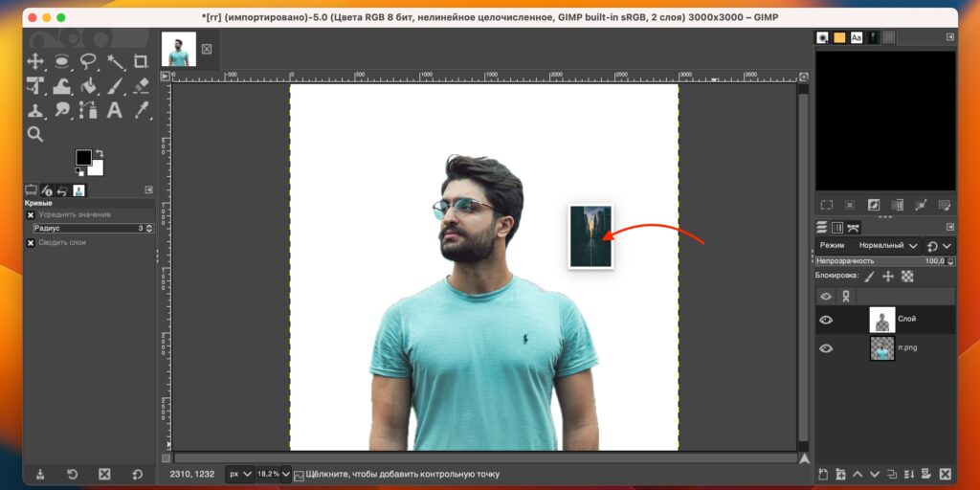Expand the zoom percentage dropdown
The height and width of the screenshot is (490, 980).
(275, 475)
